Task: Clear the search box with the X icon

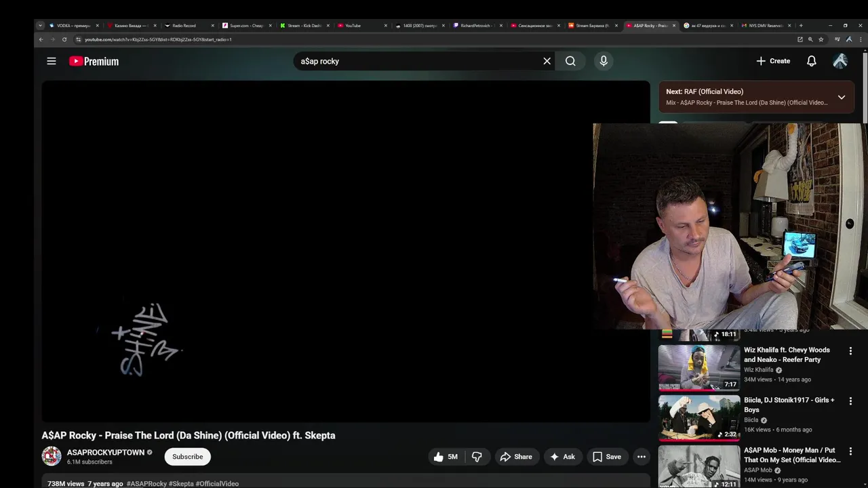Action: (x=547, y=61)
